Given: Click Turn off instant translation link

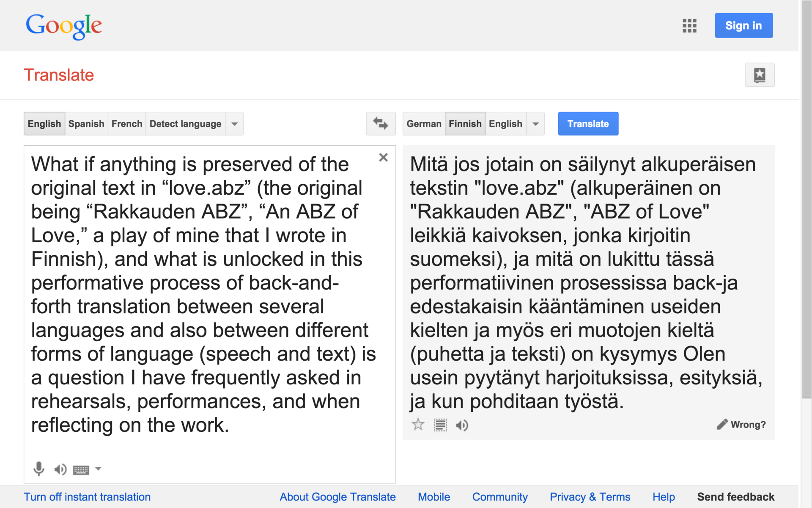Looking at the screenshot, I should [x=87, y=497].
